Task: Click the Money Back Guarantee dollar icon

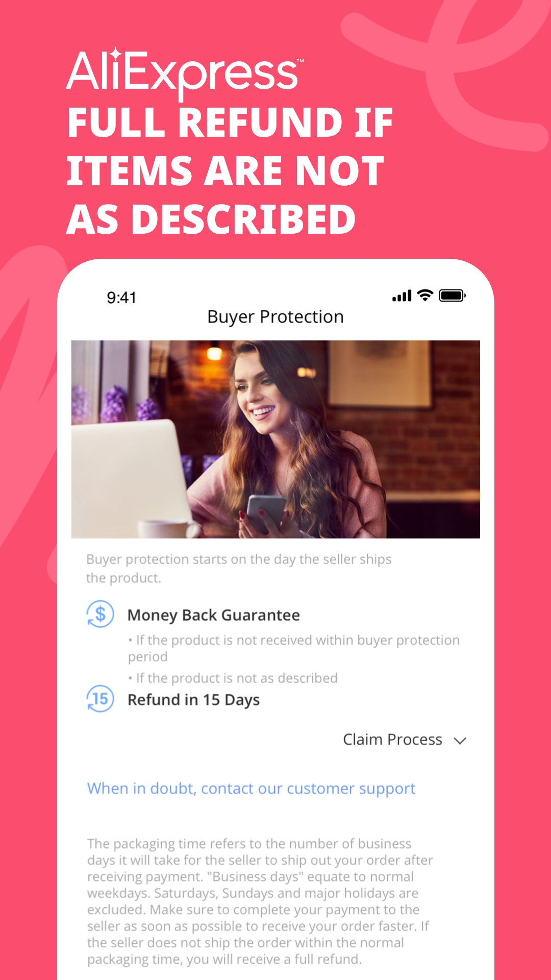Action: pos(100,614)
